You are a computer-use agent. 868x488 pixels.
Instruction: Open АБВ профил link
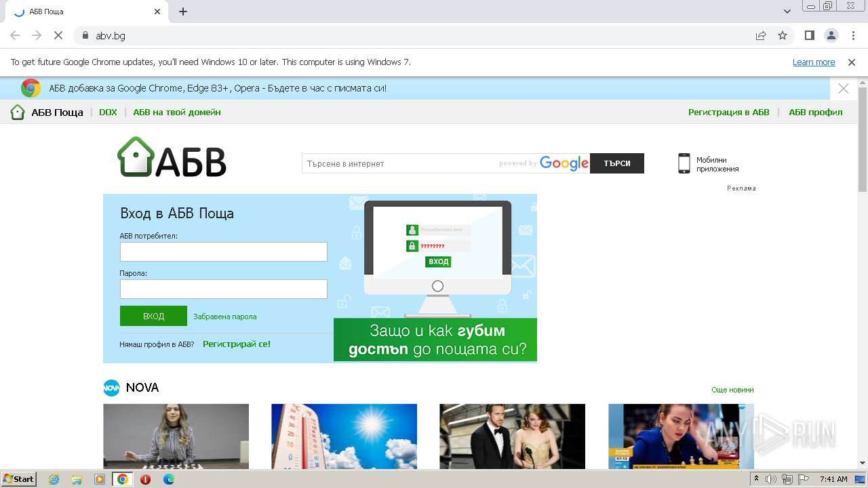pyautogui.click(x=816, y=113)
